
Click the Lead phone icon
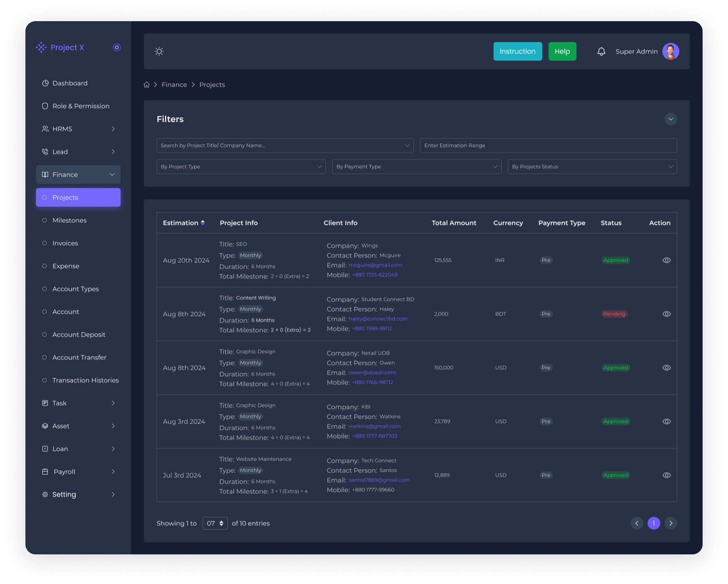[45, 152]
